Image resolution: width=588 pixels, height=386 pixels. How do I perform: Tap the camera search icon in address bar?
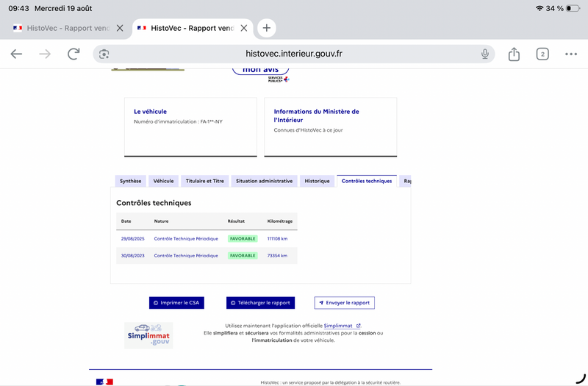104,54
